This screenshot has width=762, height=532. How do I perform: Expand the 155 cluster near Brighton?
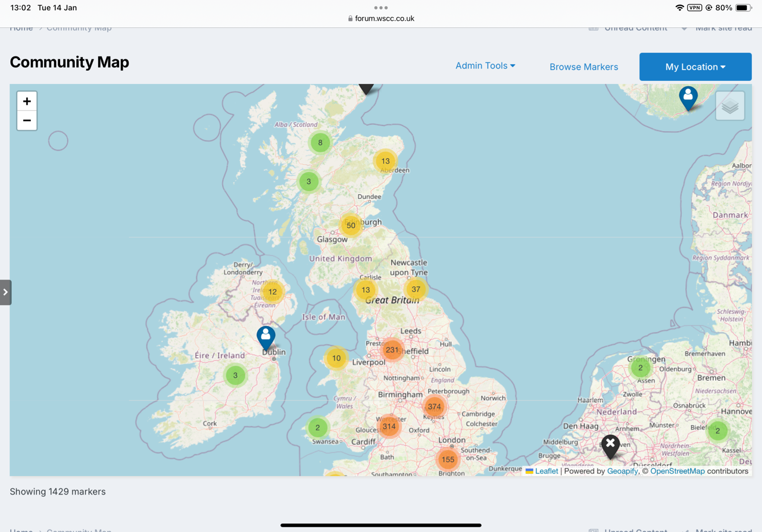448,459
